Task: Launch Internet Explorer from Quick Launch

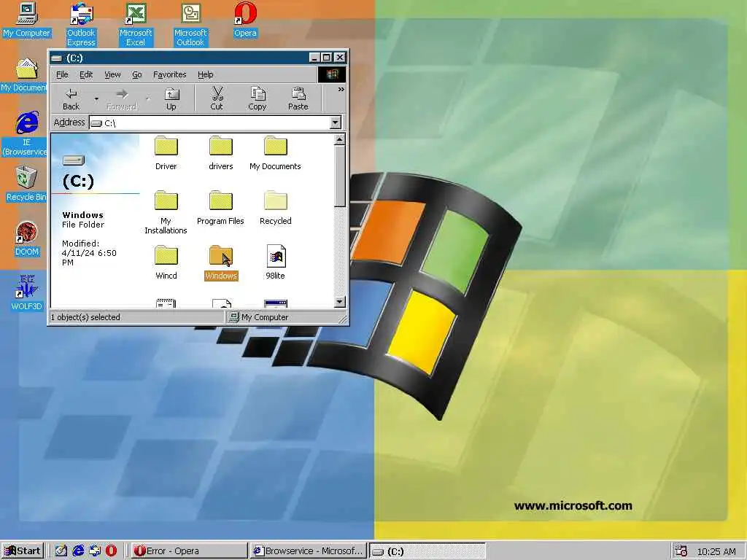Action: point(78,551)
